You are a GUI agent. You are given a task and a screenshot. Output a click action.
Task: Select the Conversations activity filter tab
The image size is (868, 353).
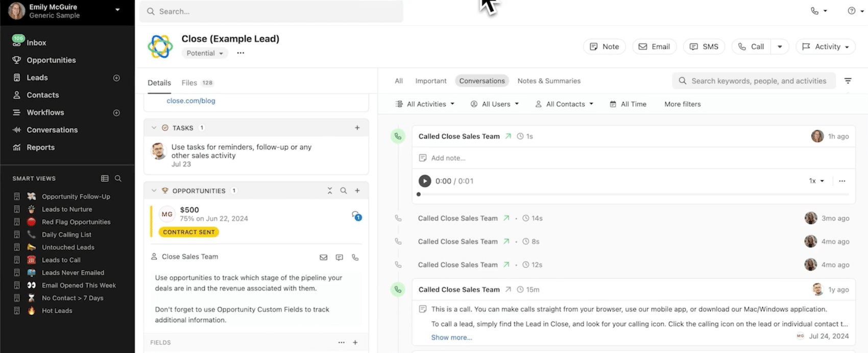(x=482, y=81)
